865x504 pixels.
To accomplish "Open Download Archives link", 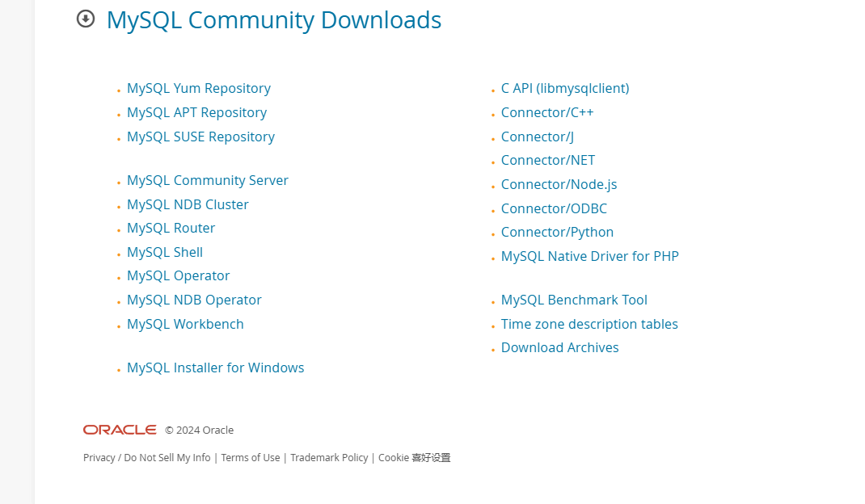I will pos(560,348).
